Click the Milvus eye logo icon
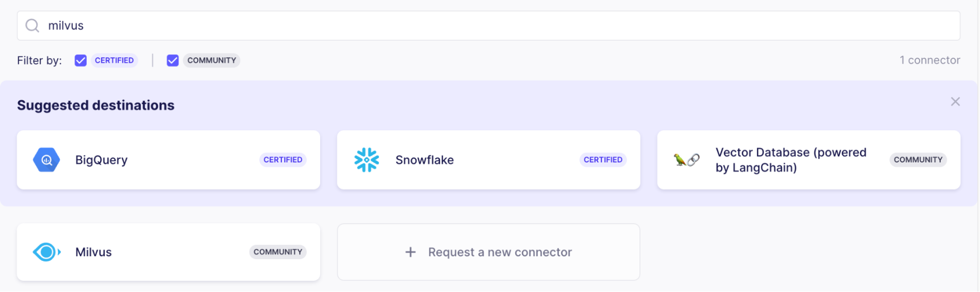The image size is (980, 292). tap(47, 252)
